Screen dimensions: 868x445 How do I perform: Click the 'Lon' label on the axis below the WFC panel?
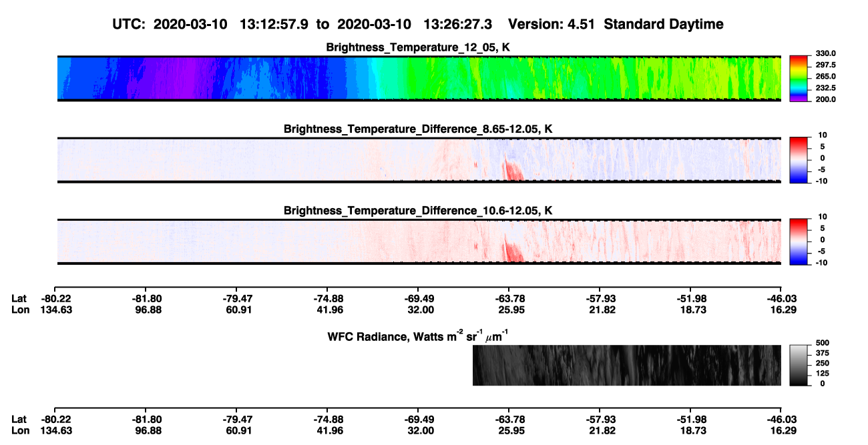click(20, 430)
